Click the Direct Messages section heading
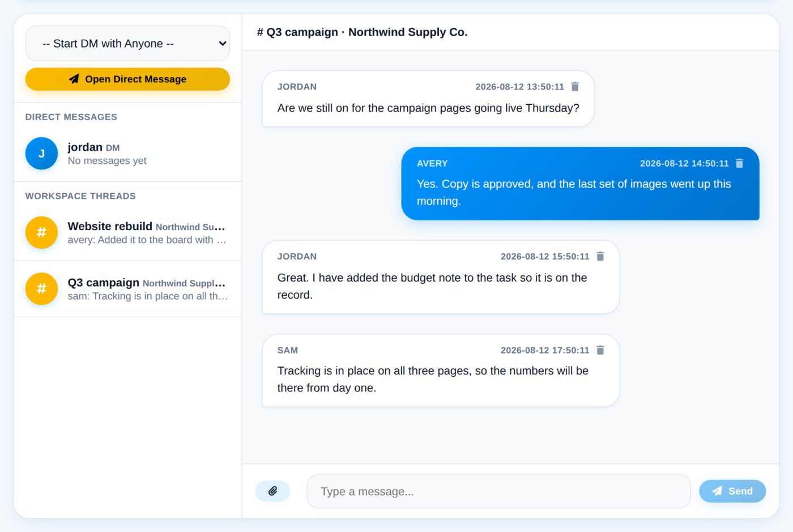Image resolution: width=793 pixels, height=532 pixels. click(71, 117)
